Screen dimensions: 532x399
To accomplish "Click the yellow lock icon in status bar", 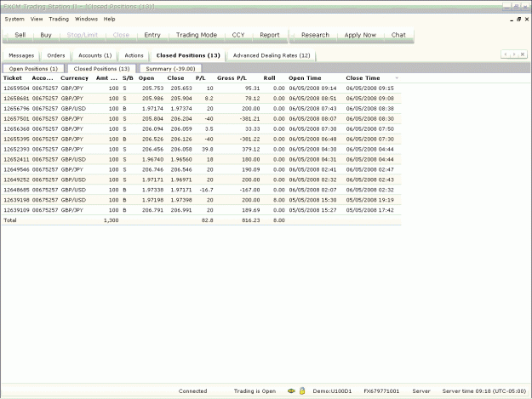I will pyautogui.click(x=302, y=390).
